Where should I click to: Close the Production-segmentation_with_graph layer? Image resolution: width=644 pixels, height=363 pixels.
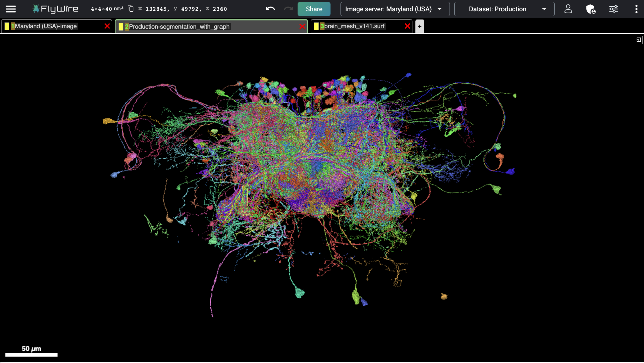pyautogui.click(x=302, y=26)
